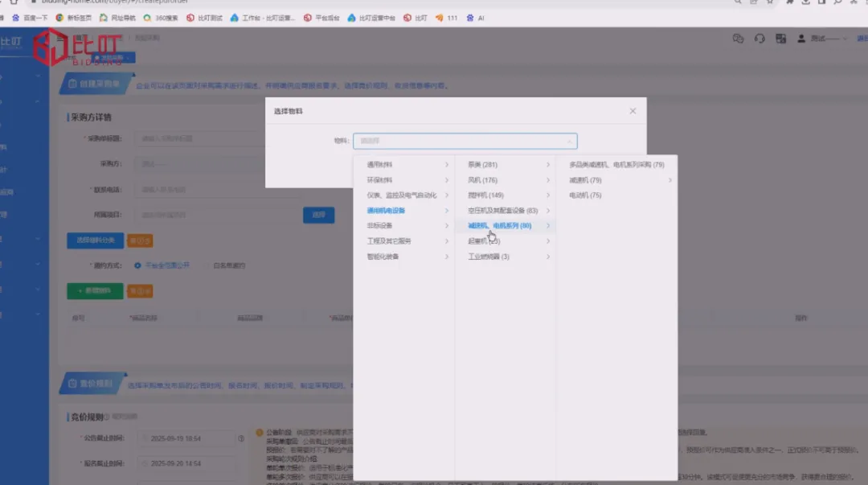
Task: Open 百度一下 bookmark
Action: 31,18
